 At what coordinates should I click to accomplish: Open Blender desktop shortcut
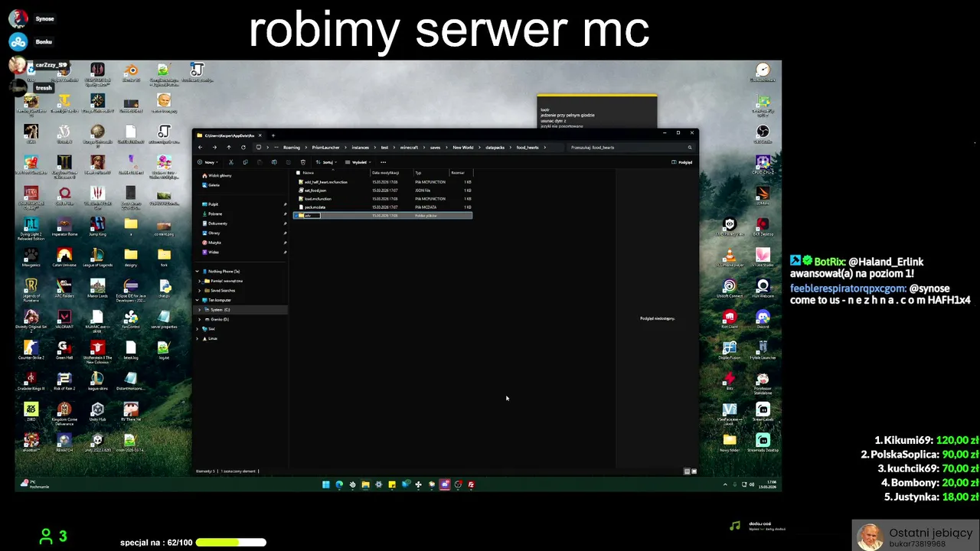click(131, 73)
